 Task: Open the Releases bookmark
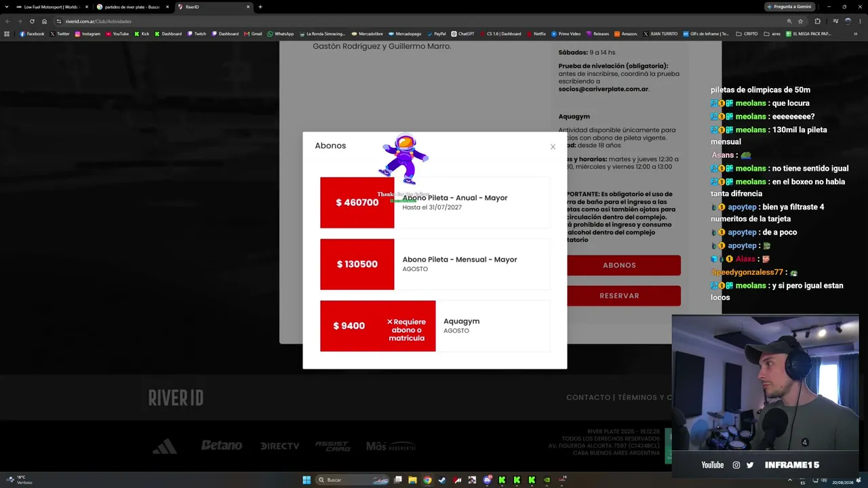tap(597, 34)
